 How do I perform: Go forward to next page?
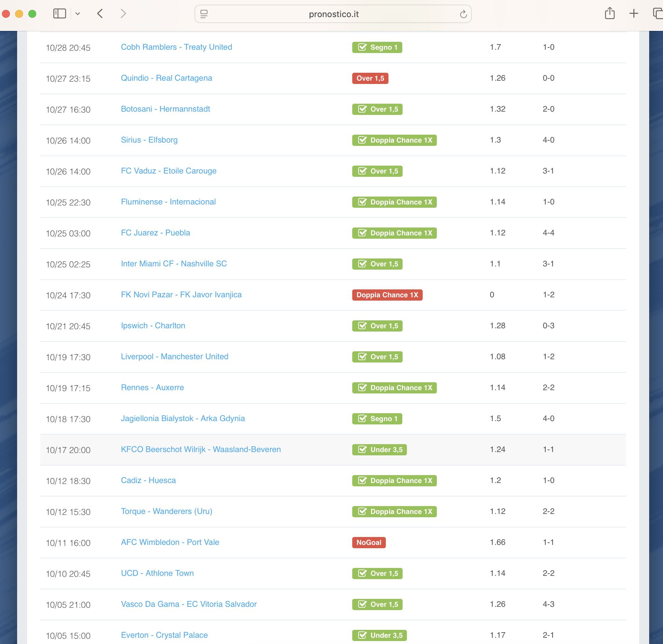[x=123, y=13]
